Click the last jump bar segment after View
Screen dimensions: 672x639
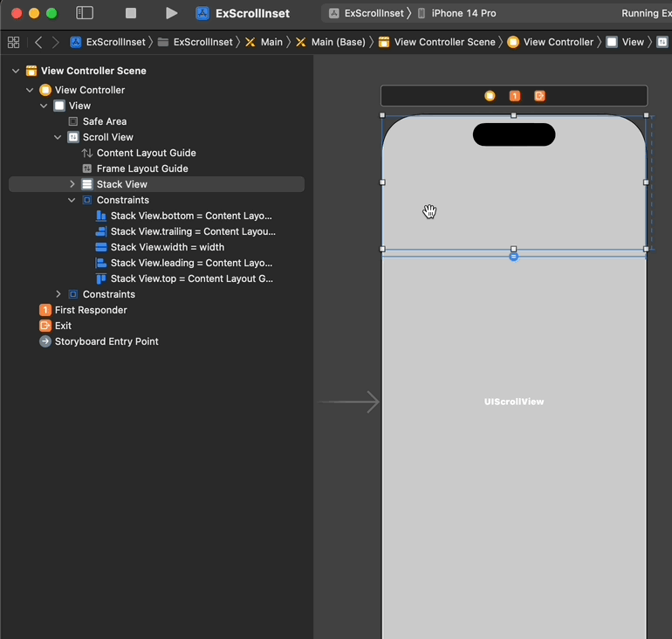coord(662,42)
